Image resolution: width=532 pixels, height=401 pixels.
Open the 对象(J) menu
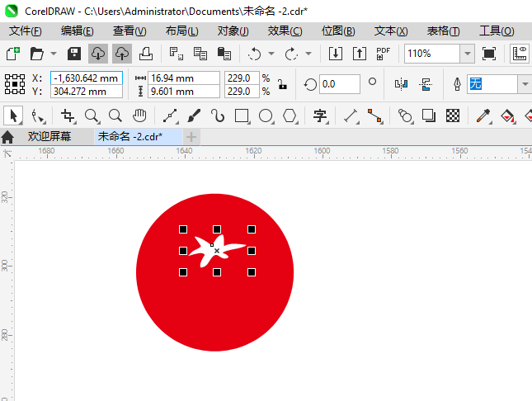[x=233, y=31]
